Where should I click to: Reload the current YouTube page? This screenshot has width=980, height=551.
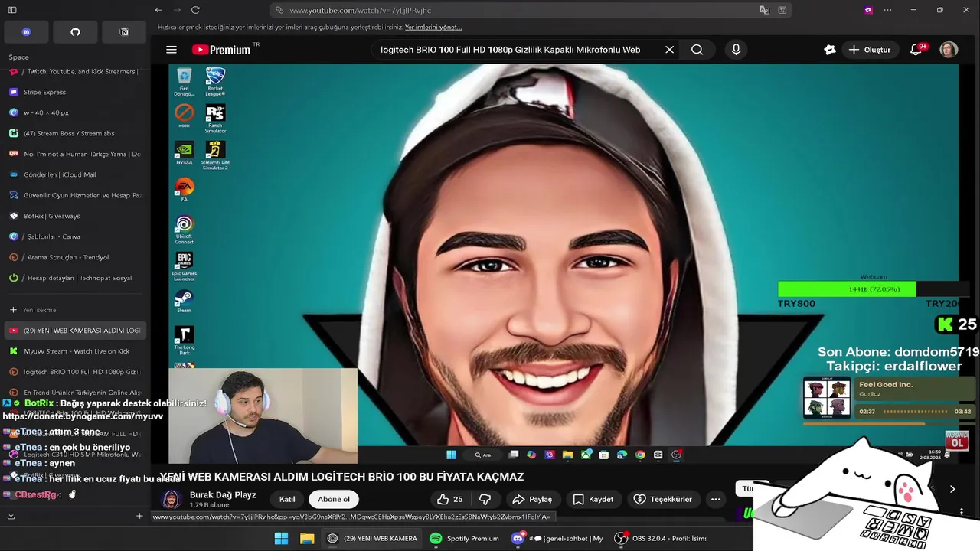pyautogui.click(x=195, y=10)
